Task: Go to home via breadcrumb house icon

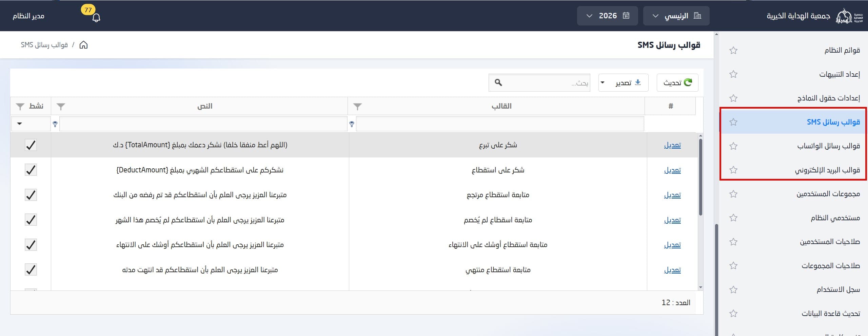Action: coord(83,45)
